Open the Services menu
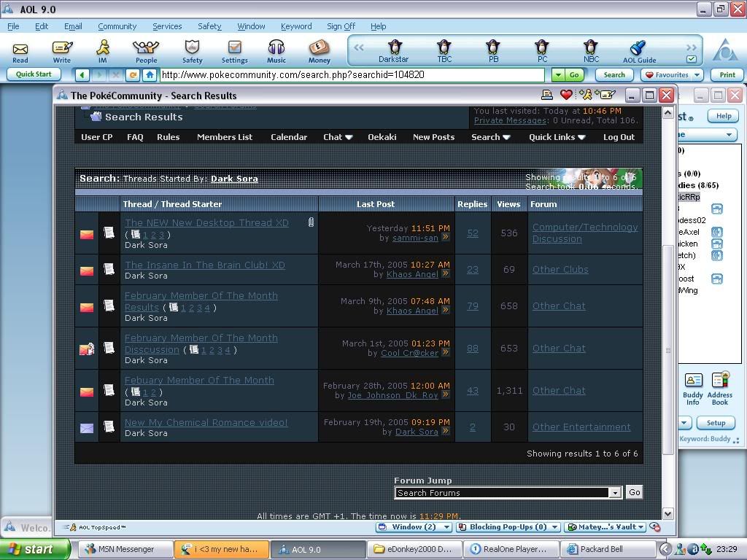Viewport: 747px width, 560px height. tap(167, 26)
